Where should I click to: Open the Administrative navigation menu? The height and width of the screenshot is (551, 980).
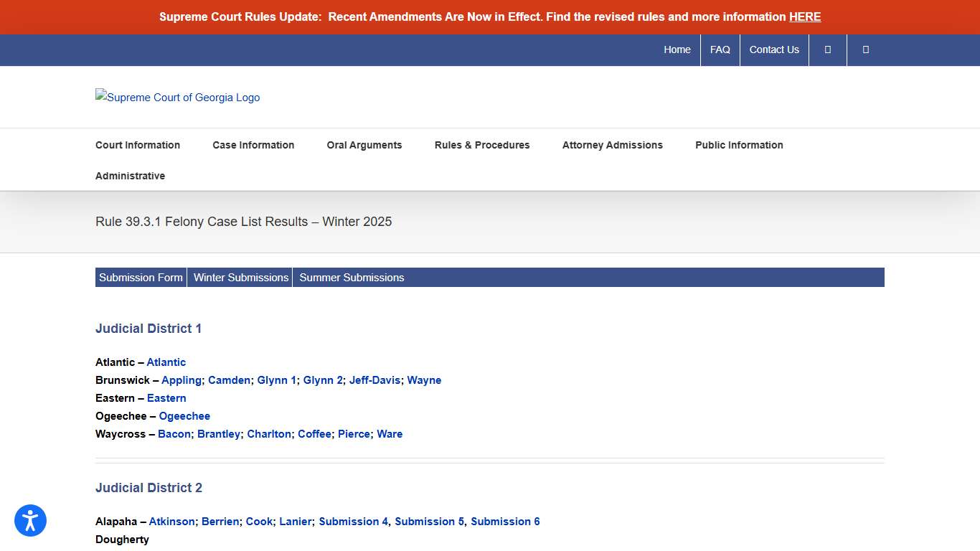click(130, 176)
